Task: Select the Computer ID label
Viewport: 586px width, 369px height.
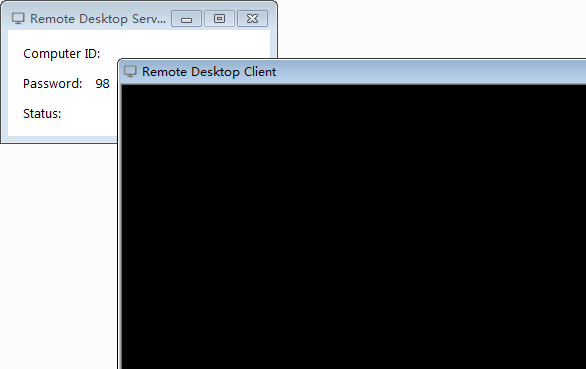Action: 62,54
